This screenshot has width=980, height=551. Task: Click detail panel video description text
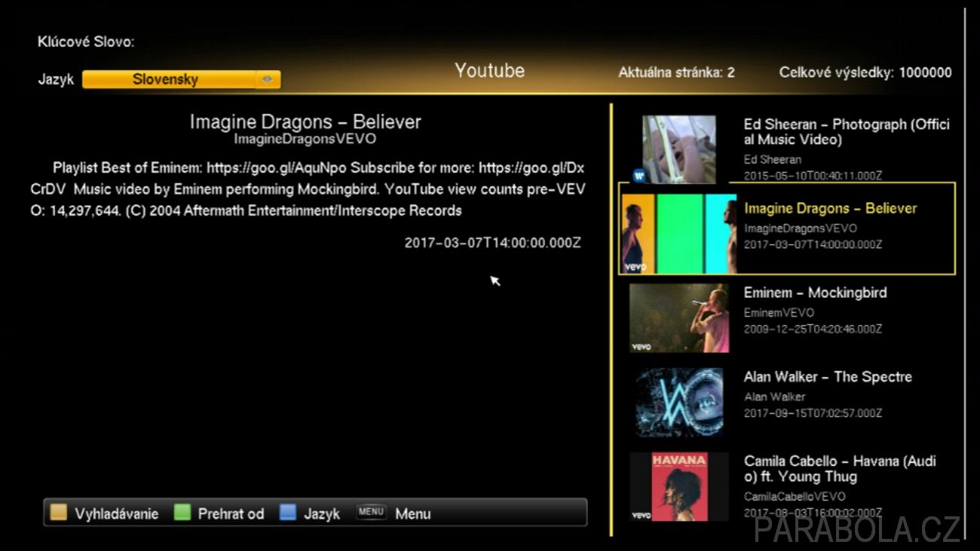tap(308, 189)
